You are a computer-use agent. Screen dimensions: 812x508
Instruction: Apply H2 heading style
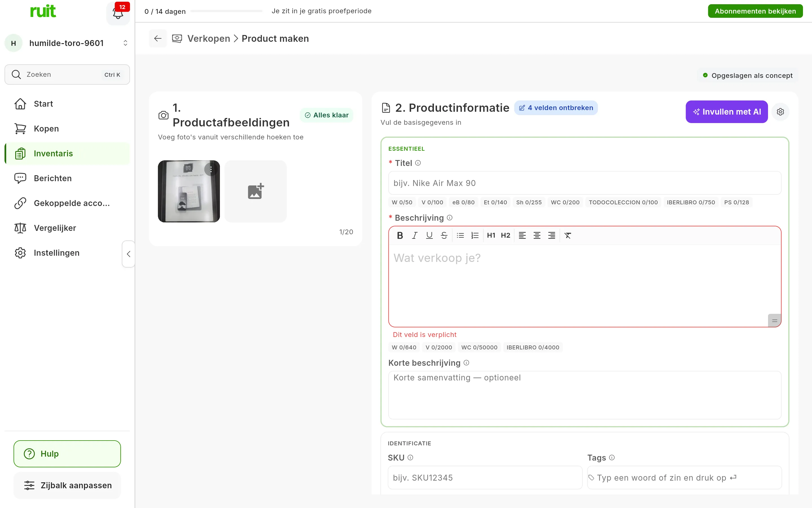pyautogui.click(x=505, y=236)
